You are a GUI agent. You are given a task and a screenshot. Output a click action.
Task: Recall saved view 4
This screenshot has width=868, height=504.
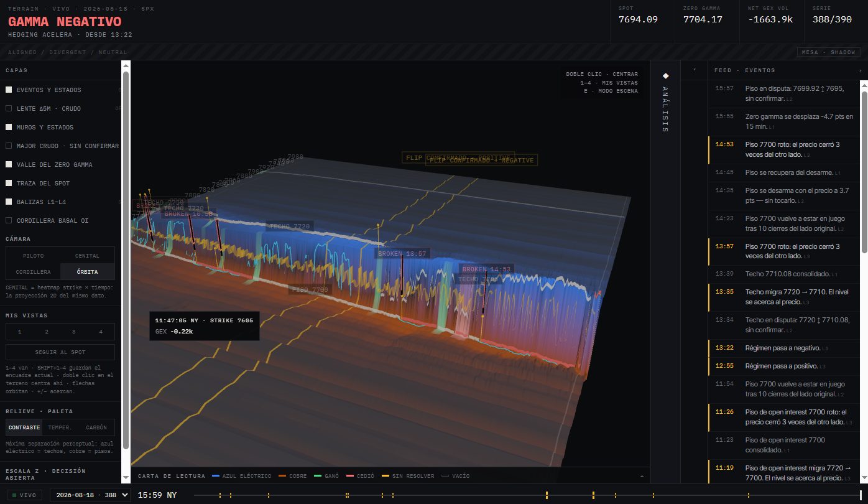point(101,332)
